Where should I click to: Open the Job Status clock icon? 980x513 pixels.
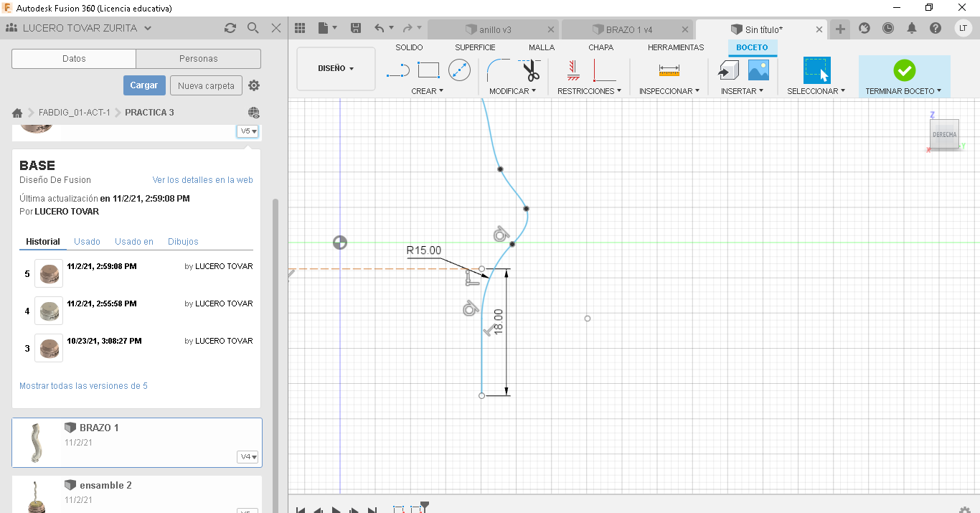pyautogui.click(x=888, y=28)
